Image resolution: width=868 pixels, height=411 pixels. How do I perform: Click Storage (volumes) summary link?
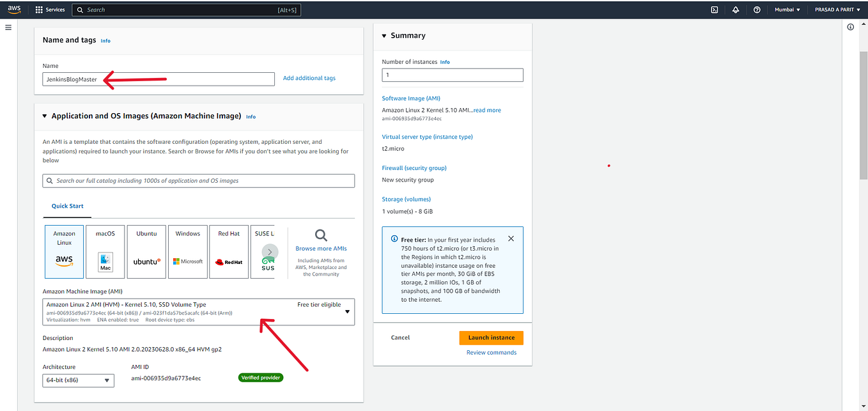click(x=407, y=199)
